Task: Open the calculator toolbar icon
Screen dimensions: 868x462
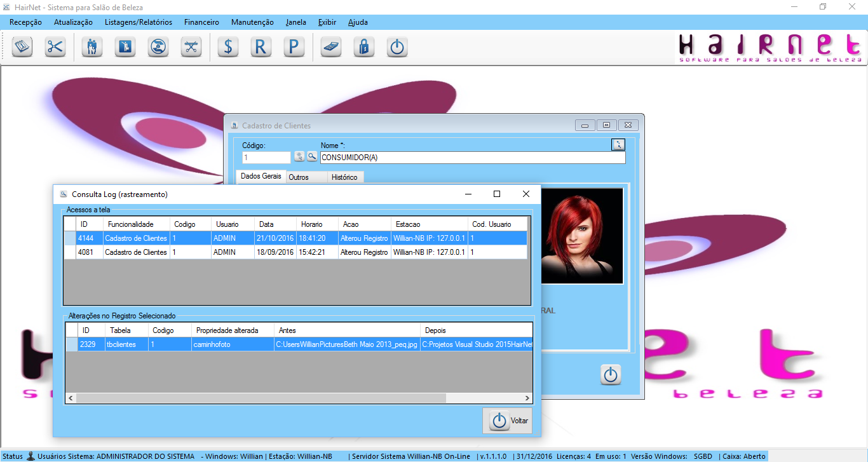Action: tap(331, 48)
